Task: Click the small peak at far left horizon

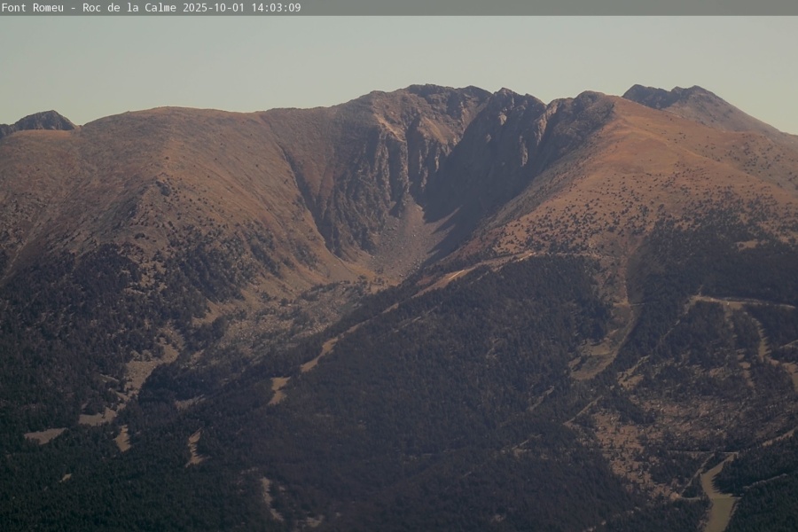Action: 42,119
